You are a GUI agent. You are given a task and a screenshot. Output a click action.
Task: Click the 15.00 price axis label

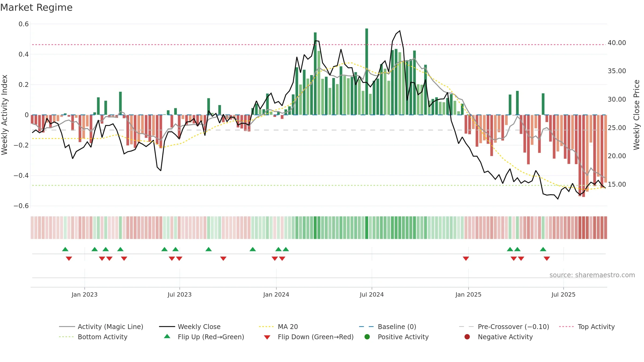[x=617, y=184]
